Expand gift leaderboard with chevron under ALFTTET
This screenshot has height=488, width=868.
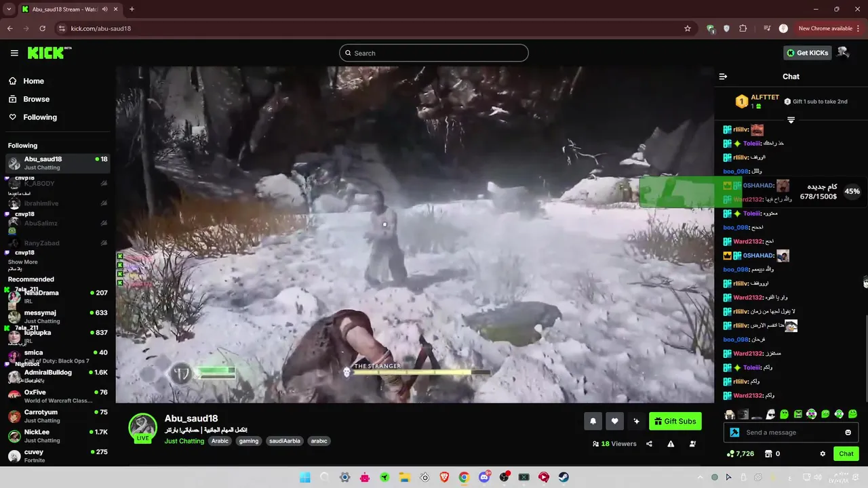(x=791, y=120)
